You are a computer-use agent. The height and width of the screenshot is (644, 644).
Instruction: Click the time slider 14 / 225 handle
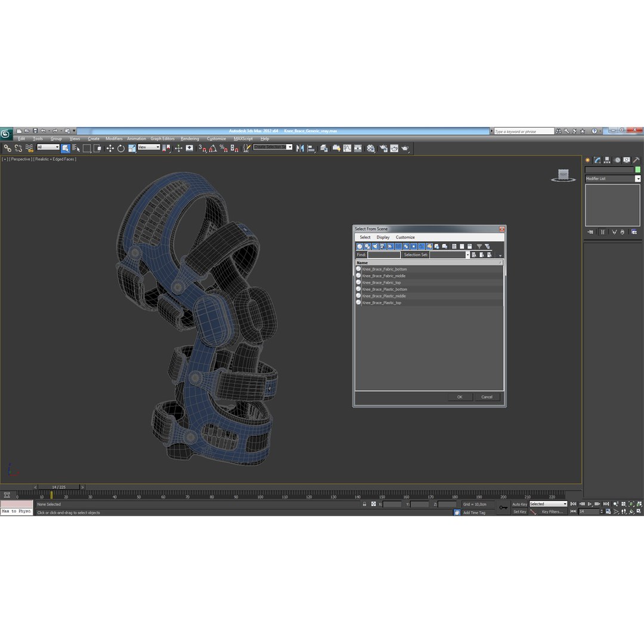(x=58, y=487)
